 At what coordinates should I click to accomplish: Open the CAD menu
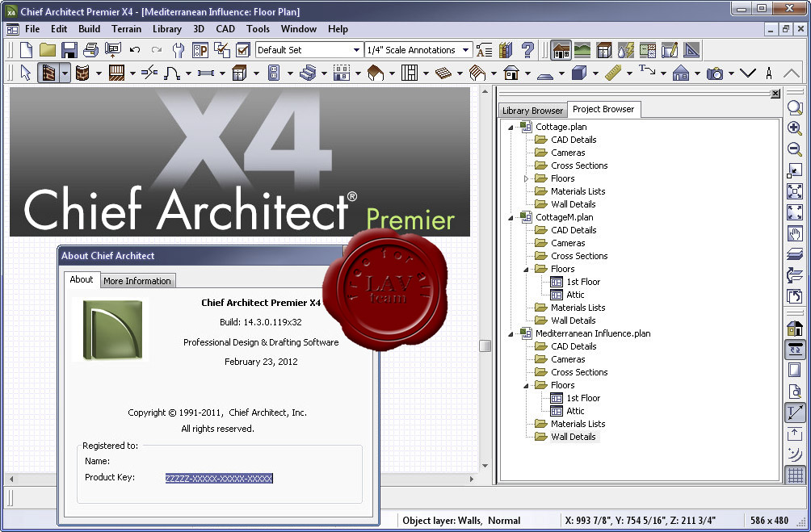225,29
